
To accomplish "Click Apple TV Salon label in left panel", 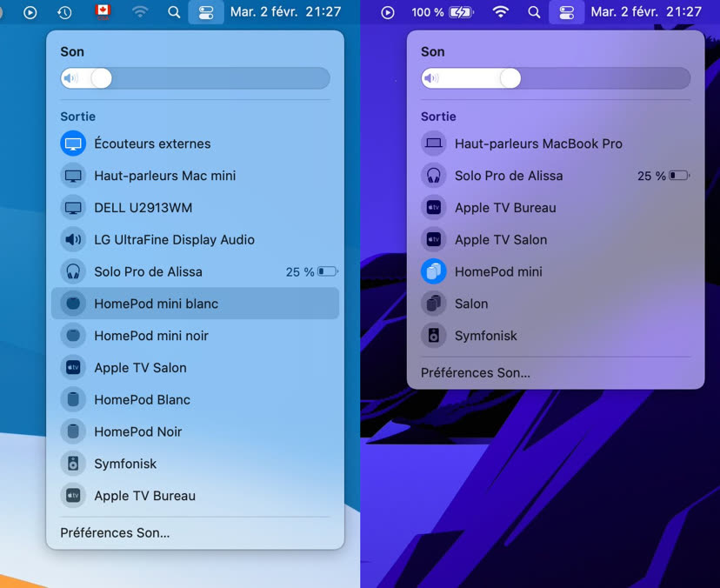I will [140, 368].
